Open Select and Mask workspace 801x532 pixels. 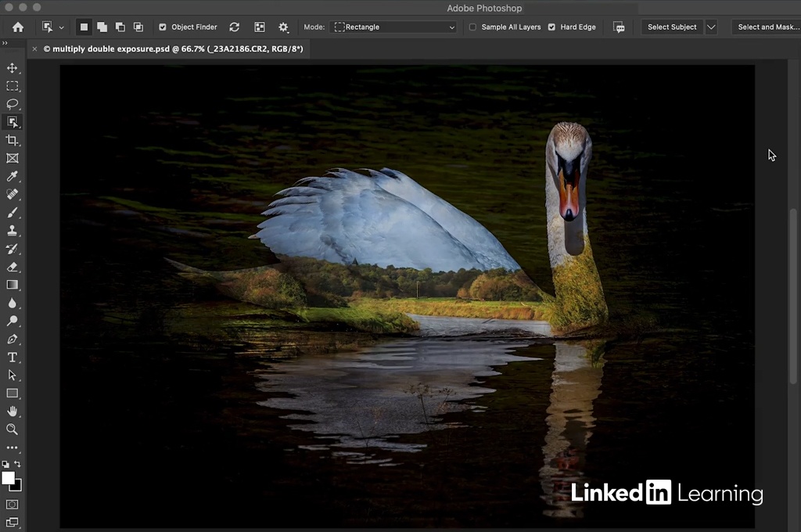767,27
